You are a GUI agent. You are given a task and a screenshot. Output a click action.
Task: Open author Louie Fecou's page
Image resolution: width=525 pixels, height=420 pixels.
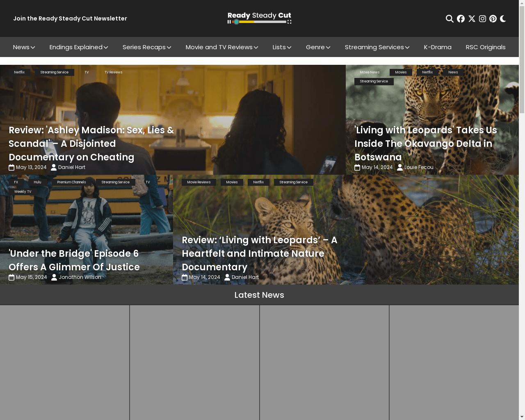tap(418, 167)
